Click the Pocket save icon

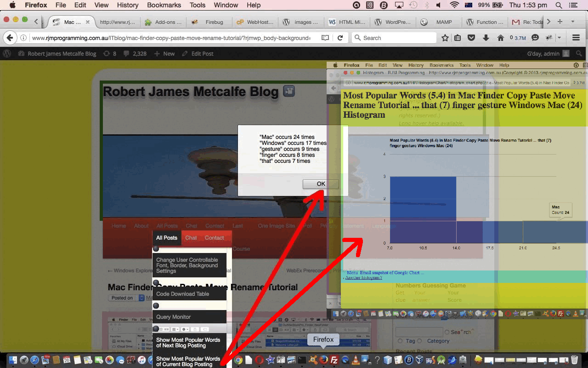click(x=471, y=38)
